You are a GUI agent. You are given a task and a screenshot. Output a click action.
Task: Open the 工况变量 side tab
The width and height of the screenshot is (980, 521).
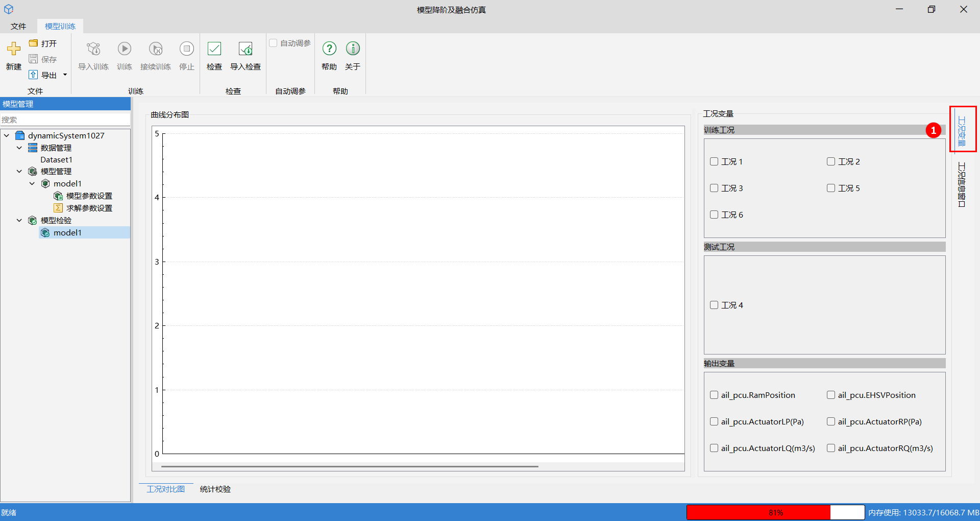(x=962, y=131)
